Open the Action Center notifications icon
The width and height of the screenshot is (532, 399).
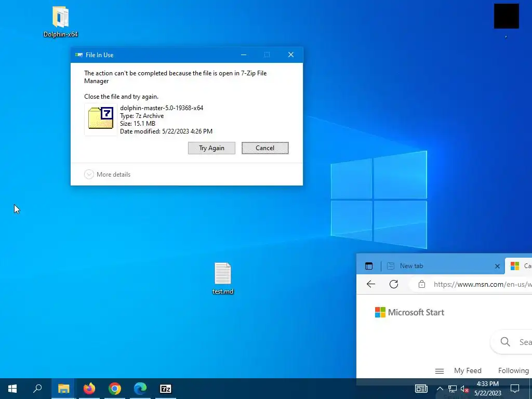point(515,389)
